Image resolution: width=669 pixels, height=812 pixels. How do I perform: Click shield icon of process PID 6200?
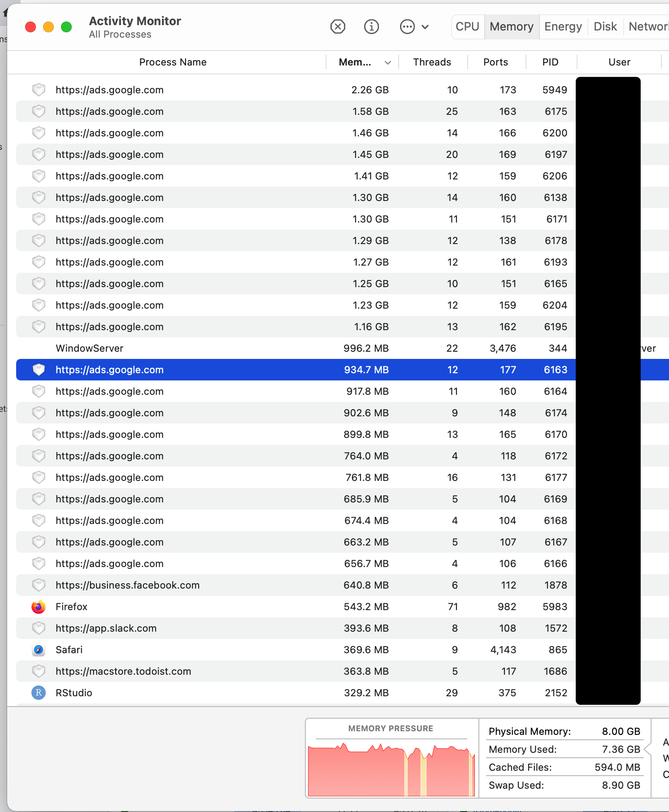(39, 133)
